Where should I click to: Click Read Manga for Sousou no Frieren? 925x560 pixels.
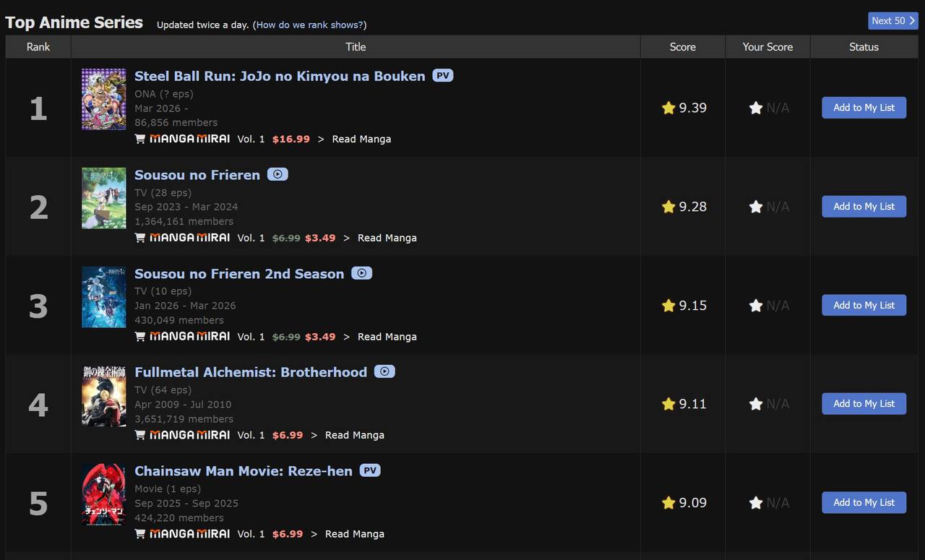click(387, 238)
